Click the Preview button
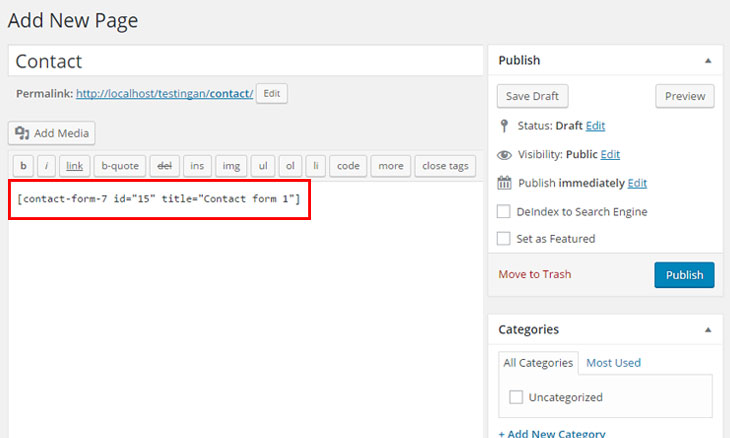The width and height of the screenshot is (730, 438). coord(685,96)
